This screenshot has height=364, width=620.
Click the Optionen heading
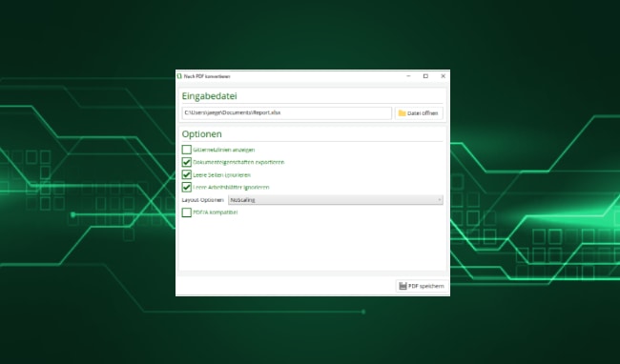click(201, 134)
